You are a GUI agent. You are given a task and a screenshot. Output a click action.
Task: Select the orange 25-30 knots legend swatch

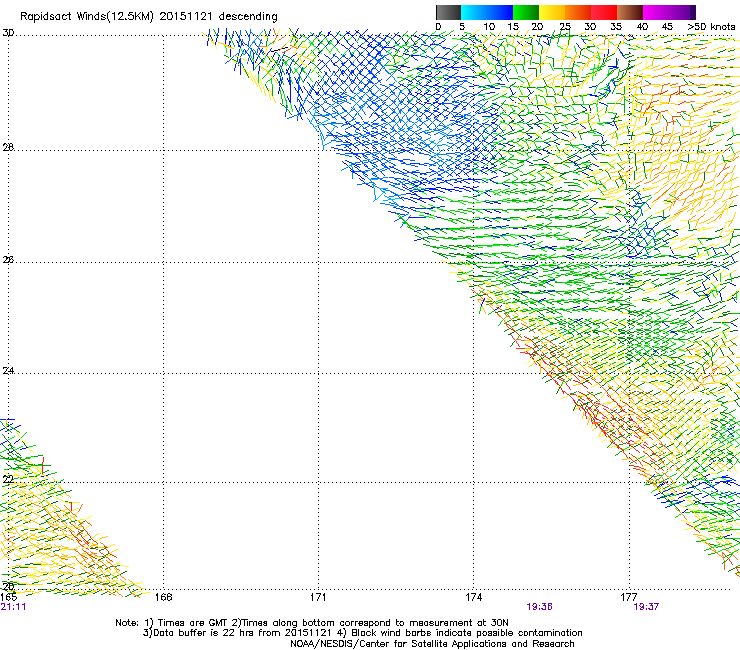tap(578, 12)
